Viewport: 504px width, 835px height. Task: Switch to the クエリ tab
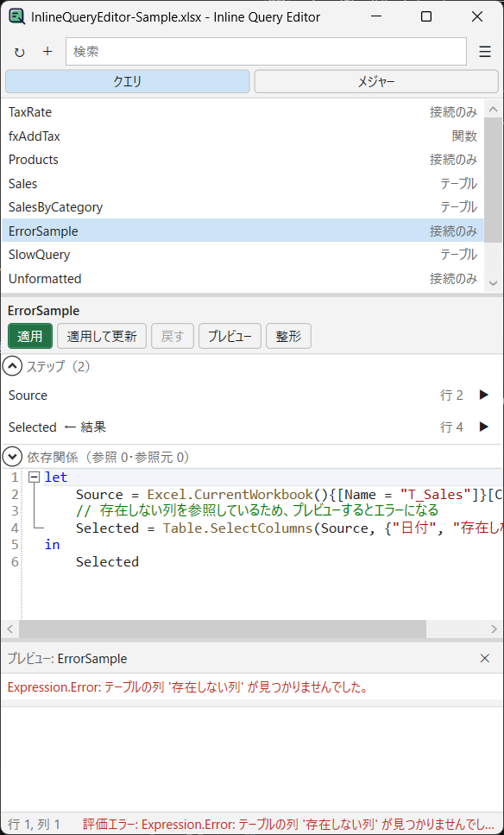click(127, 81)
